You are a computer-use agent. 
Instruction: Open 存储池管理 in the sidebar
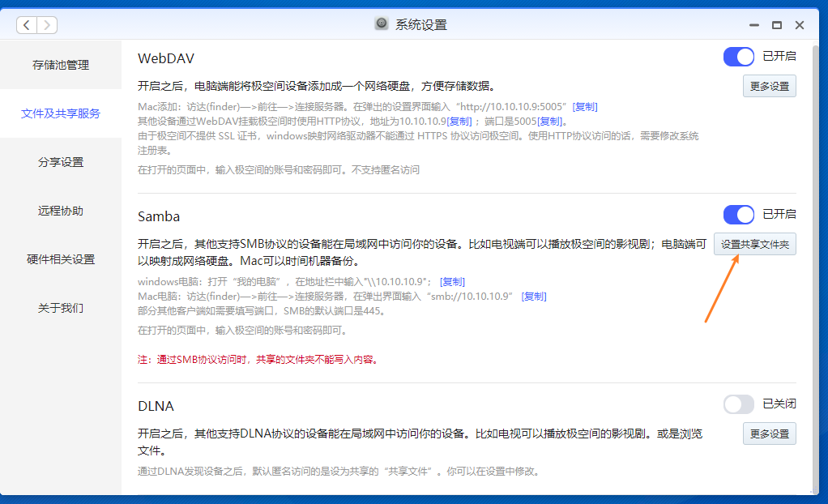coord(61,65)
